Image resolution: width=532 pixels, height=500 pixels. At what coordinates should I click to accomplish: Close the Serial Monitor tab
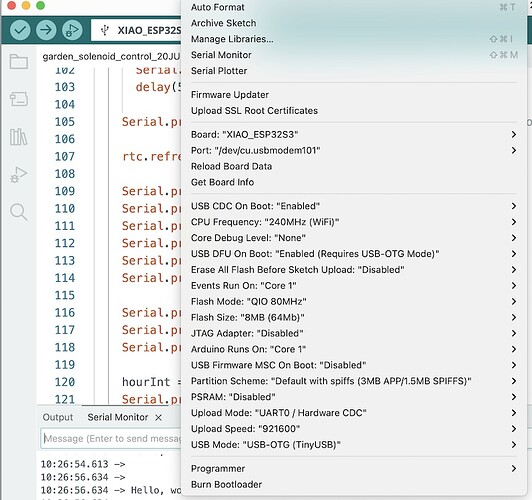point(158,418)
